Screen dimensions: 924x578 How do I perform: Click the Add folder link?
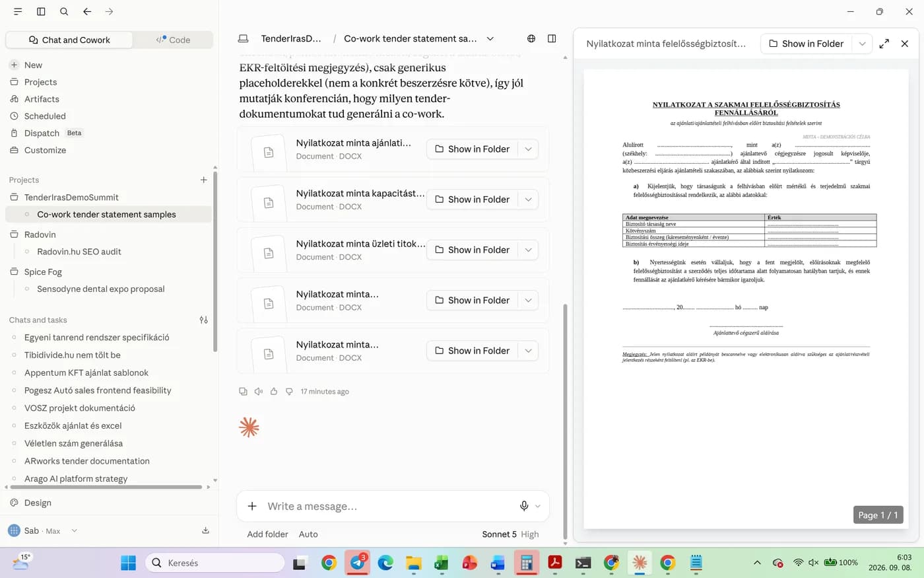[x=267, y=534]
